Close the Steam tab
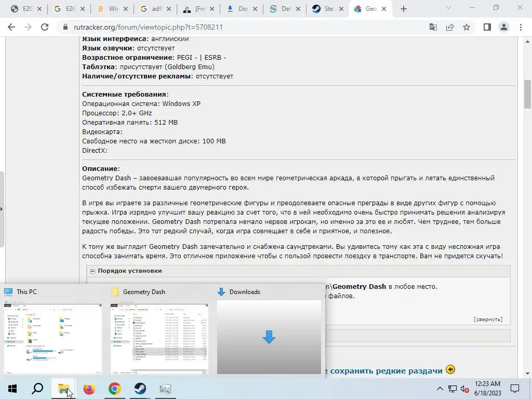The width and height of the screenshot is (532, 399). (x=341, y=9)
